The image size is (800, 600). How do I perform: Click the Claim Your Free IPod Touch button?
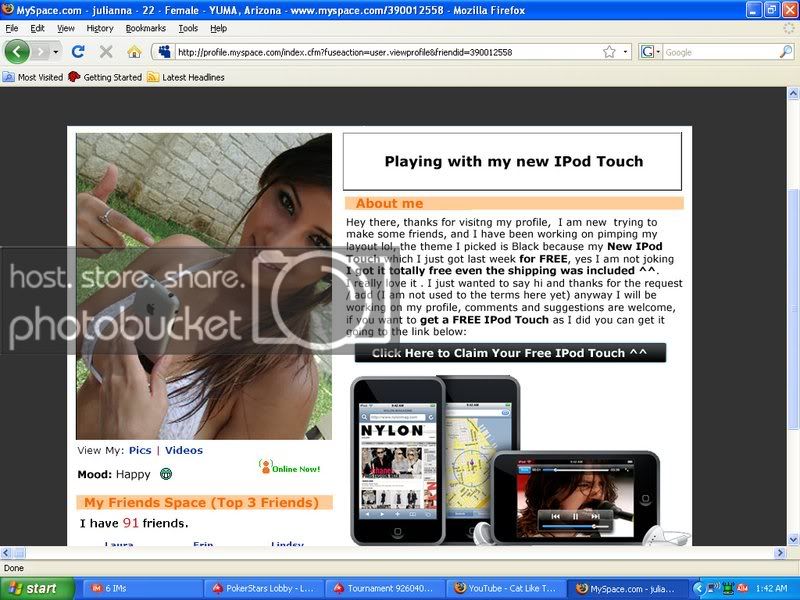coord(510,353)
